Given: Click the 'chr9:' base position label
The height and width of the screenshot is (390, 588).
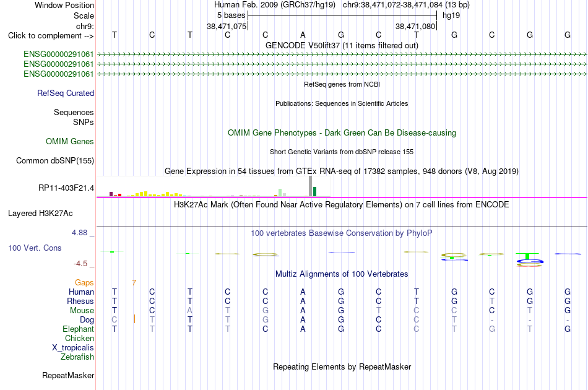Looking at the screenshot, I should pos(85,26).
